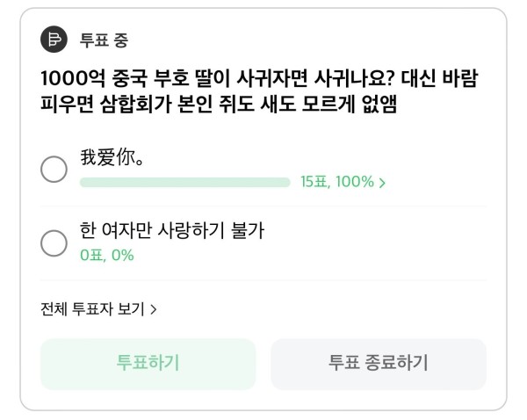Click the 我爱你。 option label
The width and height of the screenshot is (527, 420).
click(x=112, y=157)
